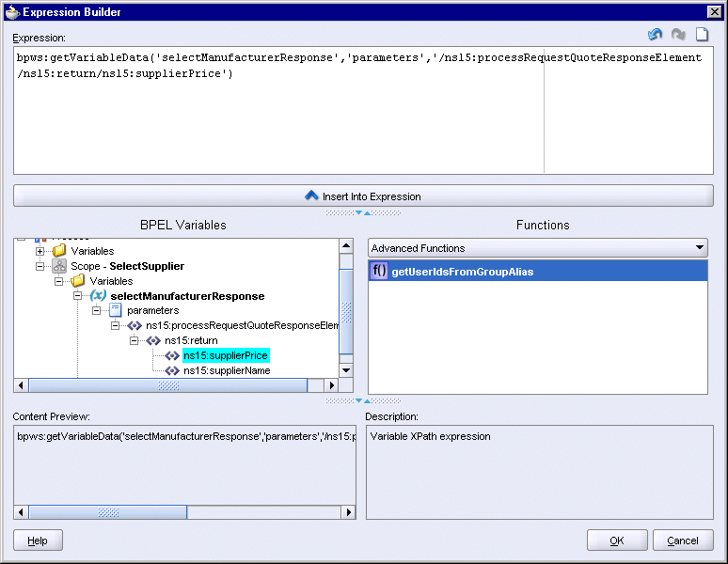Image resolution: width=728 pixels, height=564 pixels.
Task: Click the BPEL Variables vertical scrollbar thumb
Action: (346, 312)
